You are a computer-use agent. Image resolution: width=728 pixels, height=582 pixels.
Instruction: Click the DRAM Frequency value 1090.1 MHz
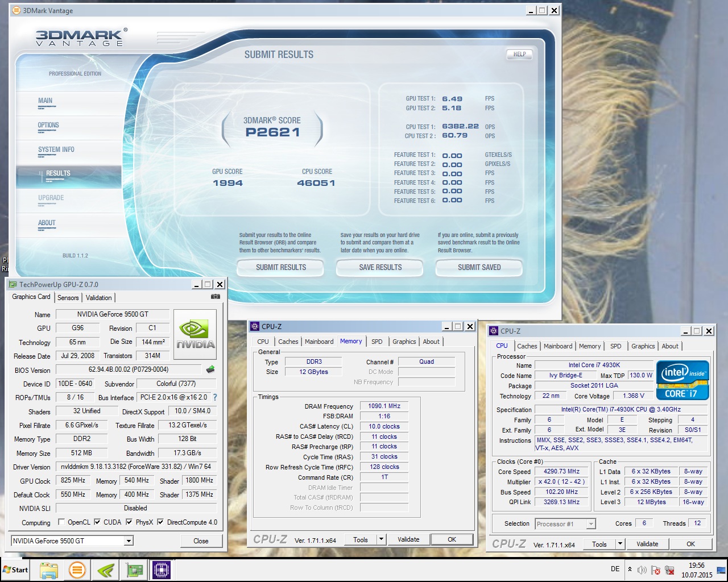384,406
